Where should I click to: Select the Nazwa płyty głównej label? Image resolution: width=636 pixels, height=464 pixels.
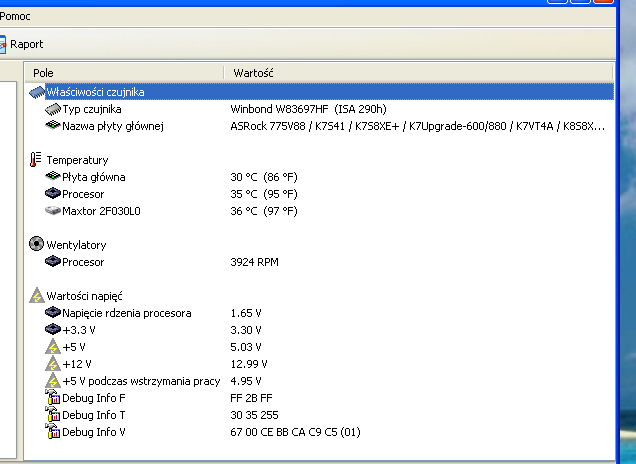(x=113, y=126)
